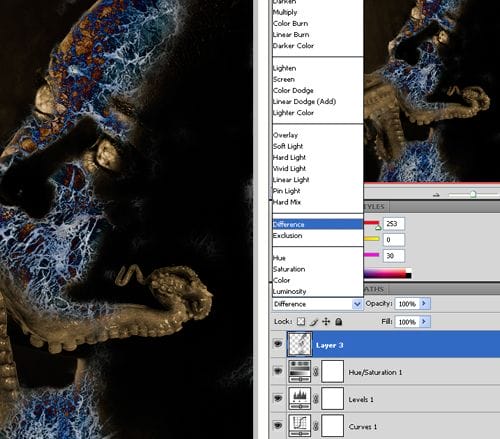Select Curves 1 layer mask thumbnail
Image resolution: width=500 pixels, height=439 pixels.
coord(333,426)
